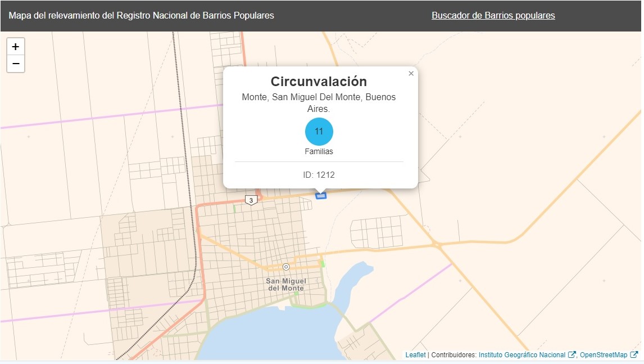Visit the Instituto Geográfico Nacional link
This screenshot has width=644, height=364.
tap(522, 355)
